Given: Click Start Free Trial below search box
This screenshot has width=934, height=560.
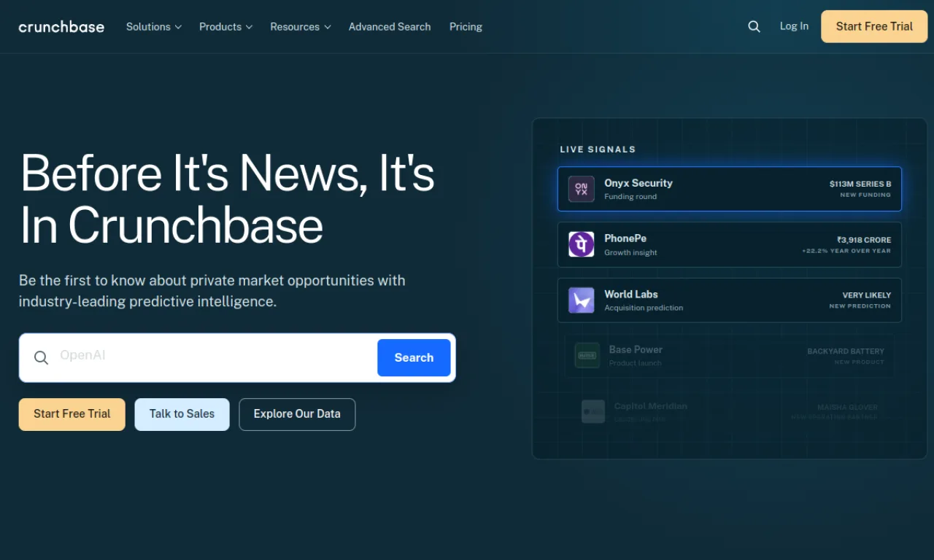Looking at the screenshot, I should click(x=72, y=414).
